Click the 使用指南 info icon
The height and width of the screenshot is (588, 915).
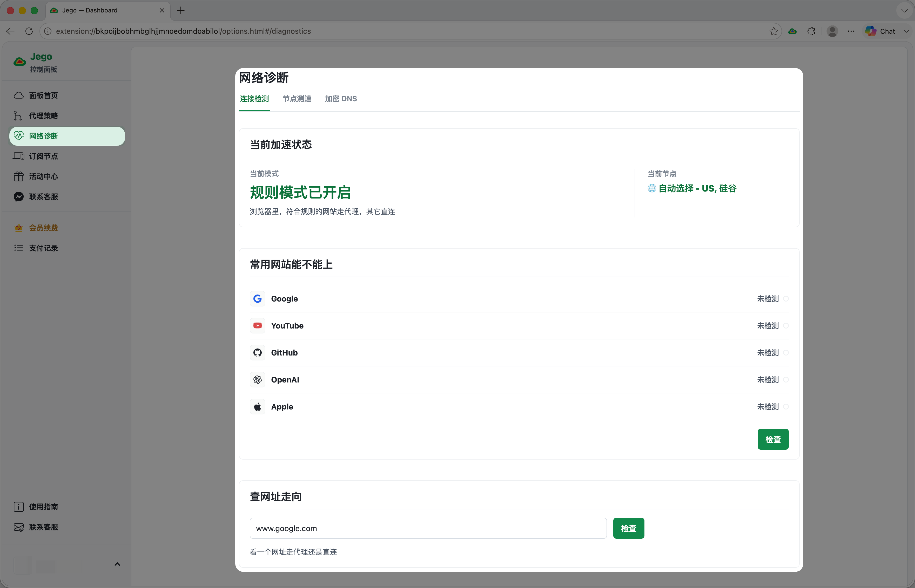19,507
